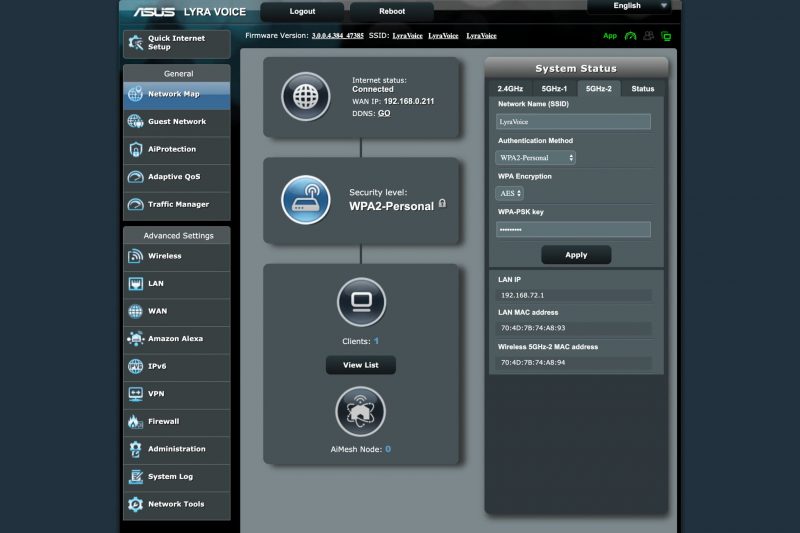Click the last LyraVoice SSID link

[481, 36]
